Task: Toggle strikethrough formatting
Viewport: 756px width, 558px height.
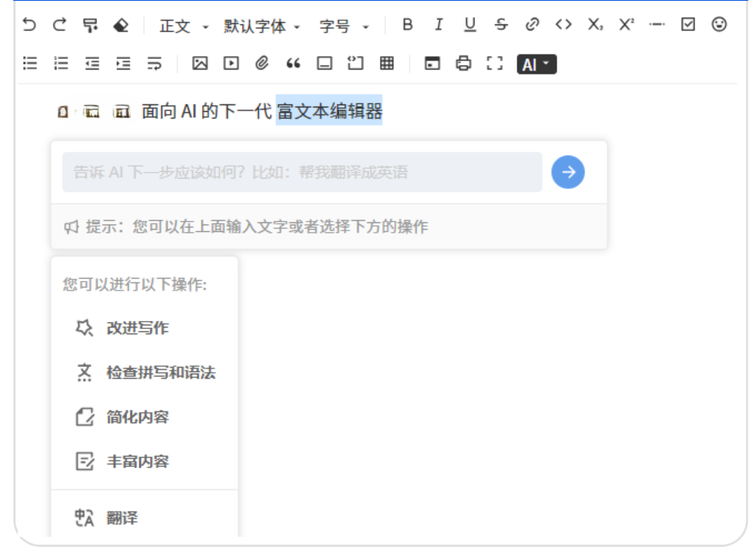Action: [502, 24]
